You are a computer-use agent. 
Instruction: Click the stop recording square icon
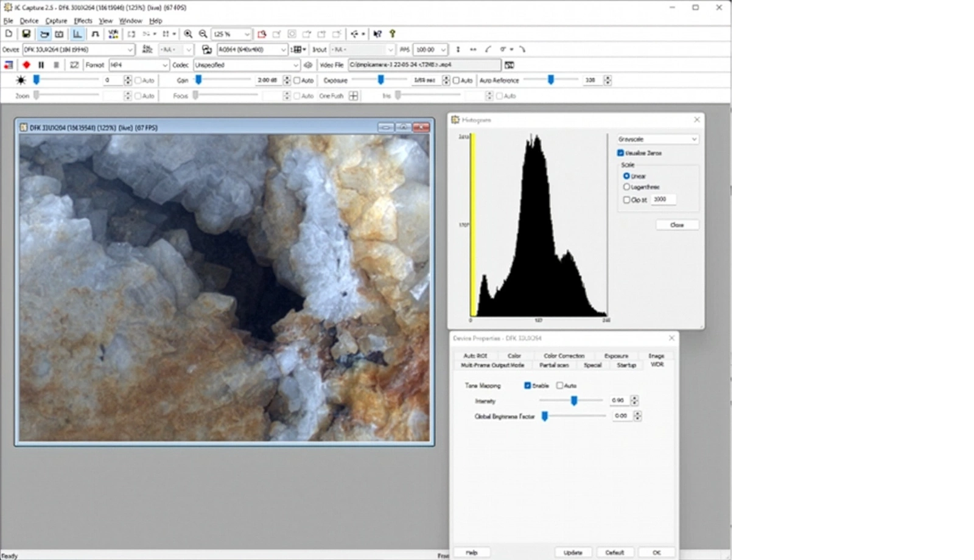tap(57, 65)
